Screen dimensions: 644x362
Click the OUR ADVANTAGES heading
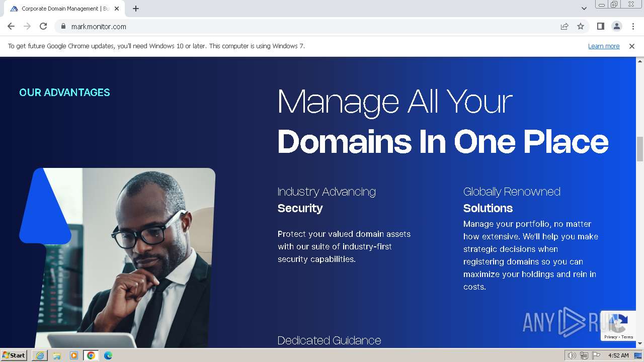point(64,93)
